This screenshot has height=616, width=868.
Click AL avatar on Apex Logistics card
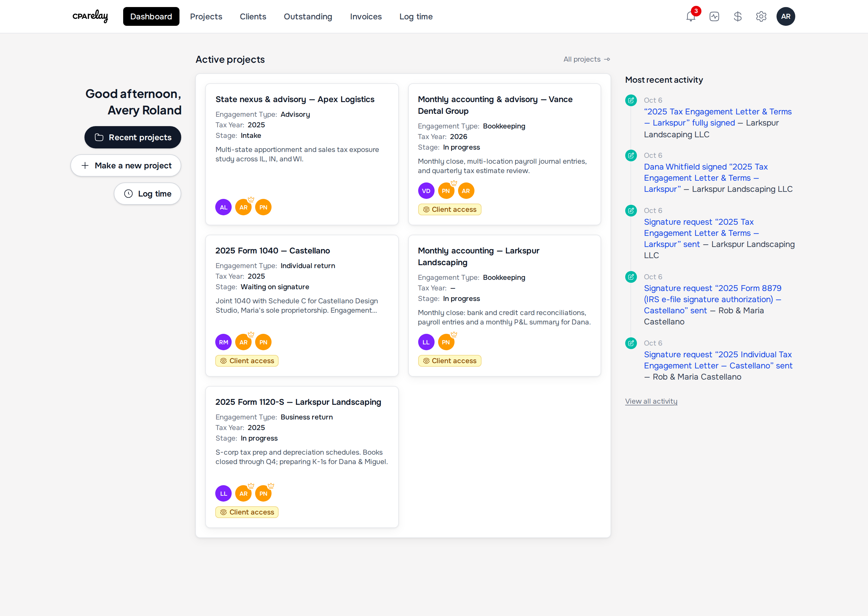[223, 207]
